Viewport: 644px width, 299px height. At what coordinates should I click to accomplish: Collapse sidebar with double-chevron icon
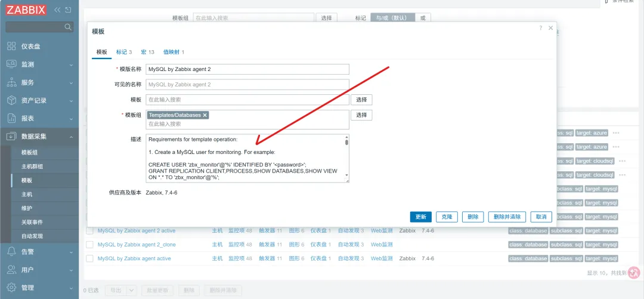(57, 10)
